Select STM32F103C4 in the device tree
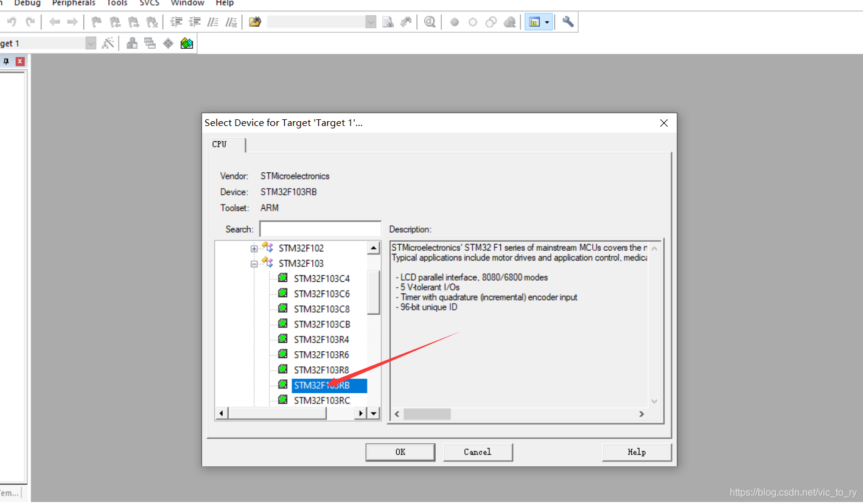 (x=322, y=279)
